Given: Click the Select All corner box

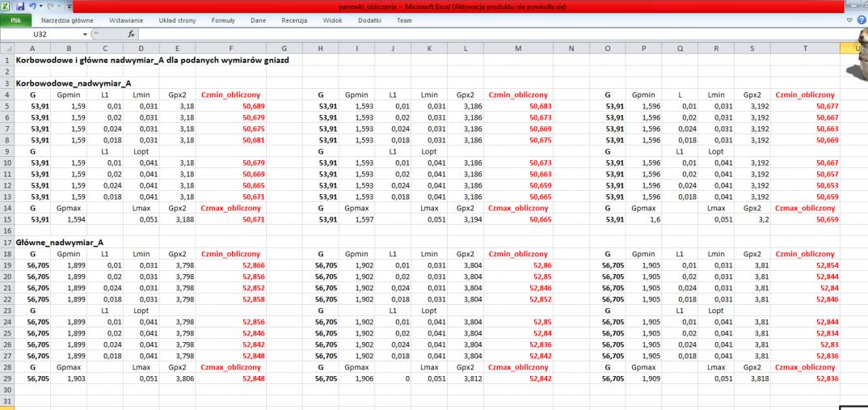Looking at the screenshot, I should pyautogui.click(x=6, y=49).
